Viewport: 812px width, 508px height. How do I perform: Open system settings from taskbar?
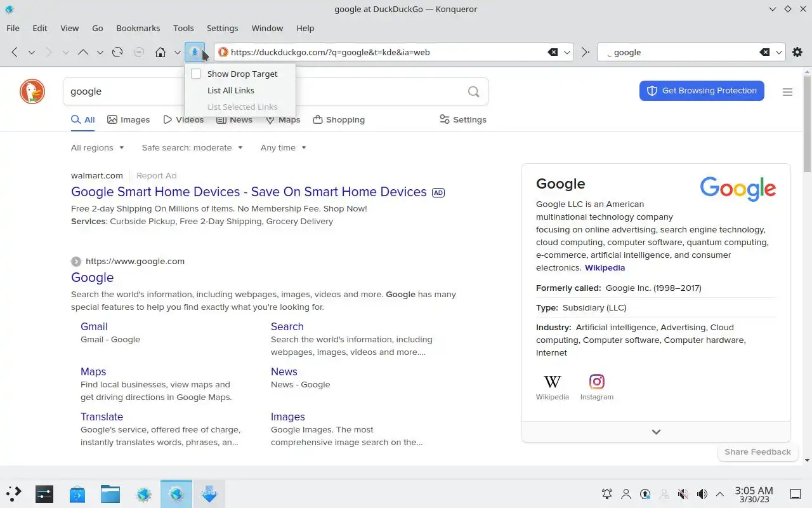pyautogui.click(x=44, y=493)
